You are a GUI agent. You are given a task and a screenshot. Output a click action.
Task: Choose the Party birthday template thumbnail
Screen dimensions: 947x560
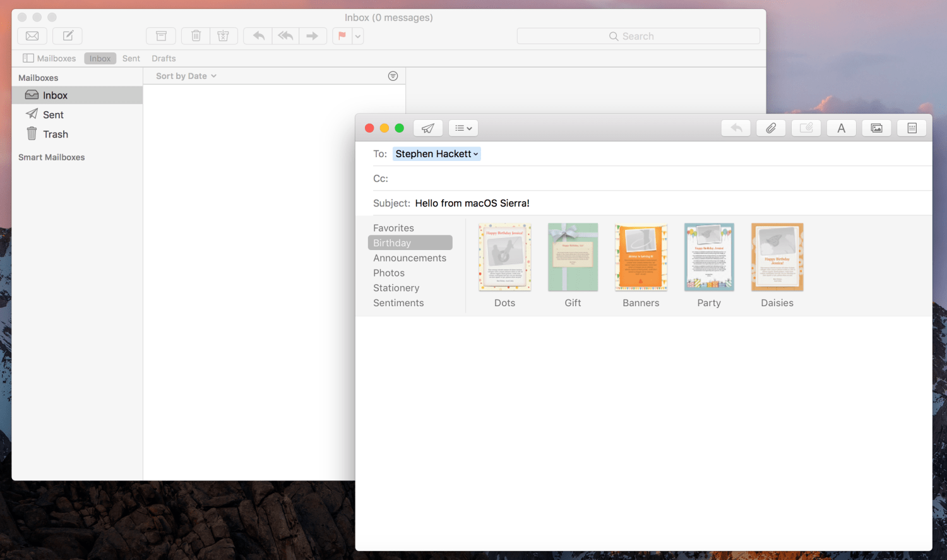(709, 257)
